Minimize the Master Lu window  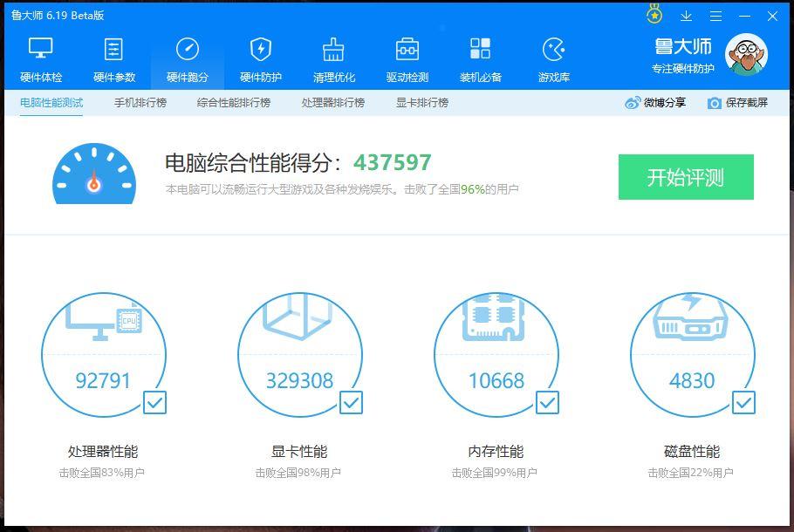point(744,17)
